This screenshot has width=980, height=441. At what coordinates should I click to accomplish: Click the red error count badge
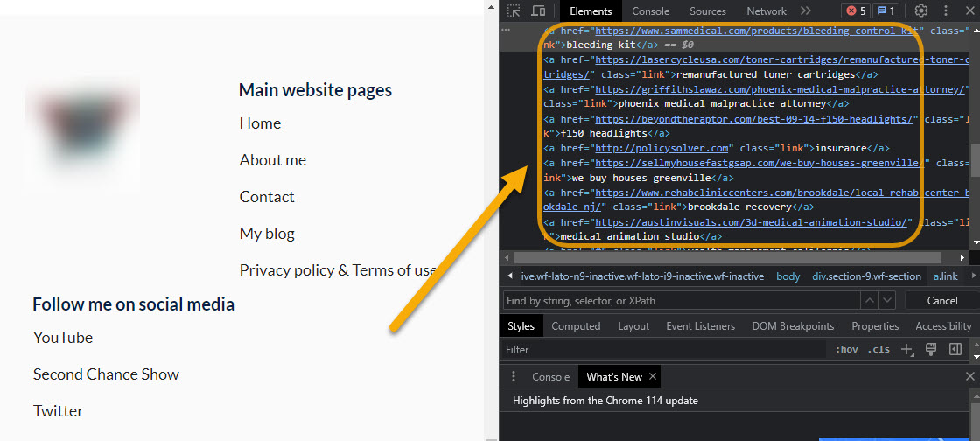pos(854,10)
